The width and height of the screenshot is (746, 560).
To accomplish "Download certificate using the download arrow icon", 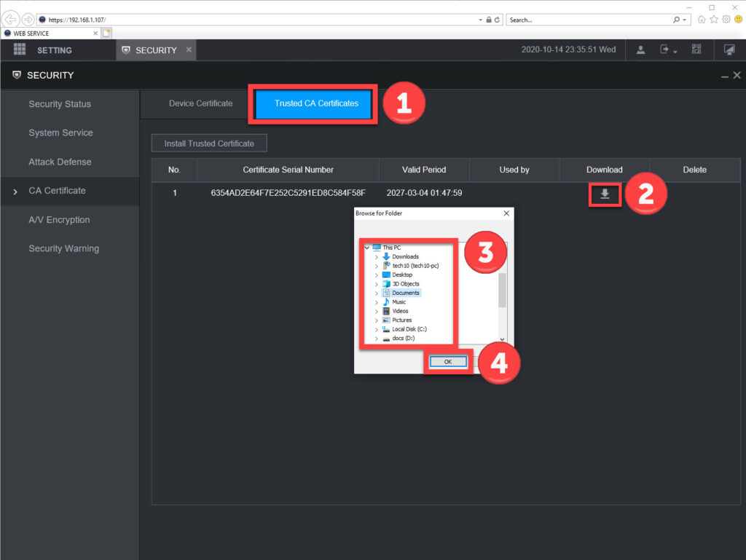I will coord(604,194).
